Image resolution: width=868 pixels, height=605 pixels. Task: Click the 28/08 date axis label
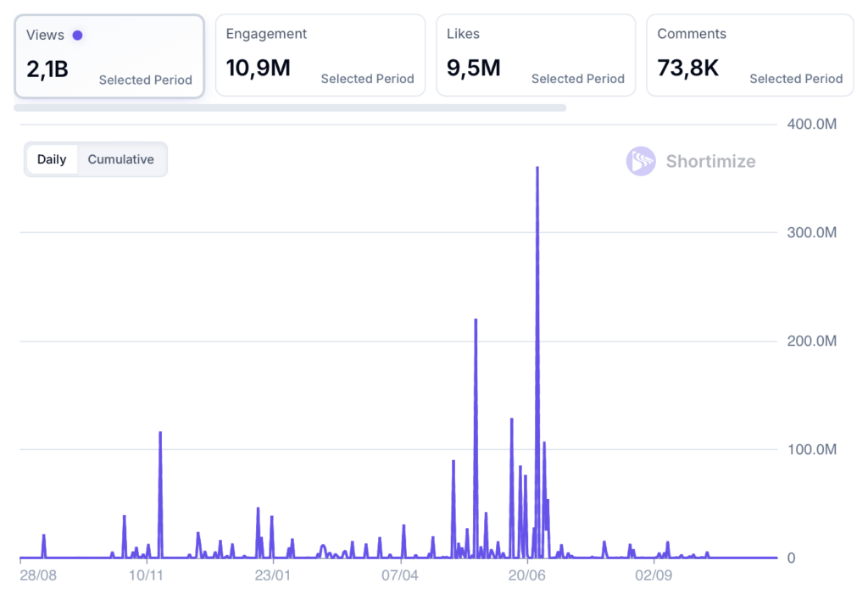(x=37, y=575)
